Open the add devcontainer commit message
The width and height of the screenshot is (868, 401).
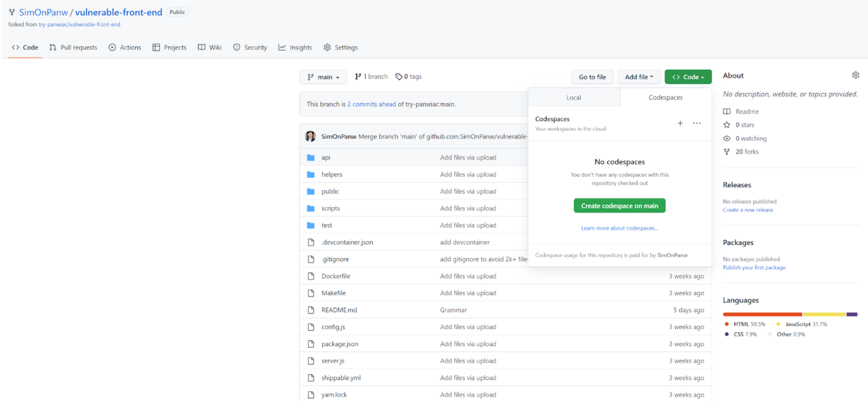[465, 242]
